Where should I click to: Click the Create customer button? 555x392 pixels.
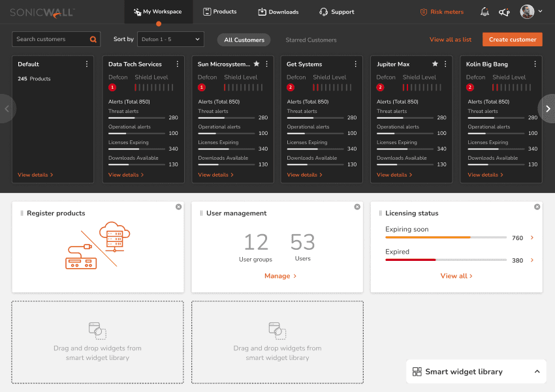(512, 40)
